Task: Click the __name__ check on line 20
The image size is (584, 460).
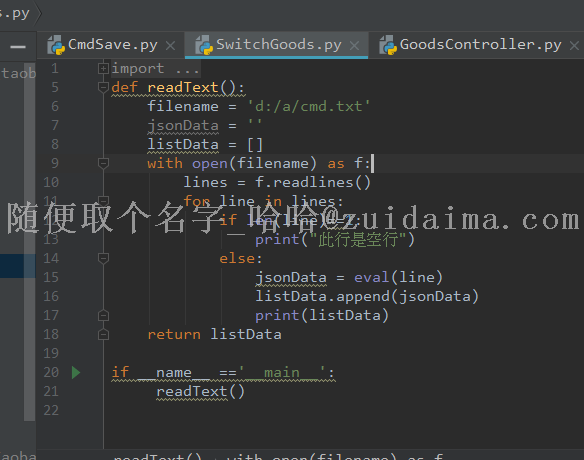Action: point(223,372)
